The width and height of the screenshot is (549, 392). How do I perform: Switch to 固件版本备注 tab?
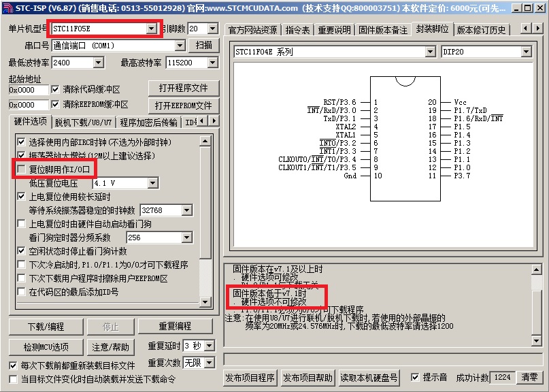(384, 31)
